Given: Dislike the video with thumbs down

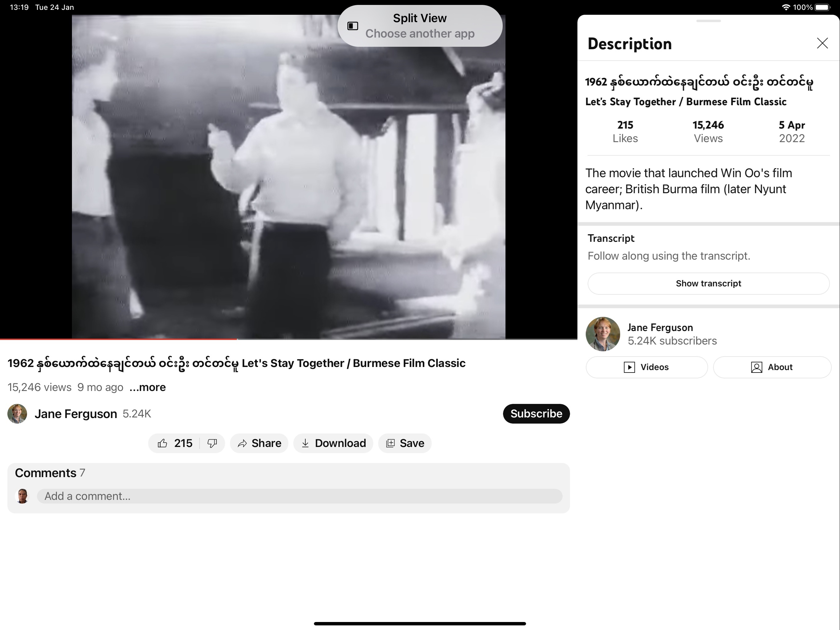Looking at the screenshot, I should tap(212, 443).
